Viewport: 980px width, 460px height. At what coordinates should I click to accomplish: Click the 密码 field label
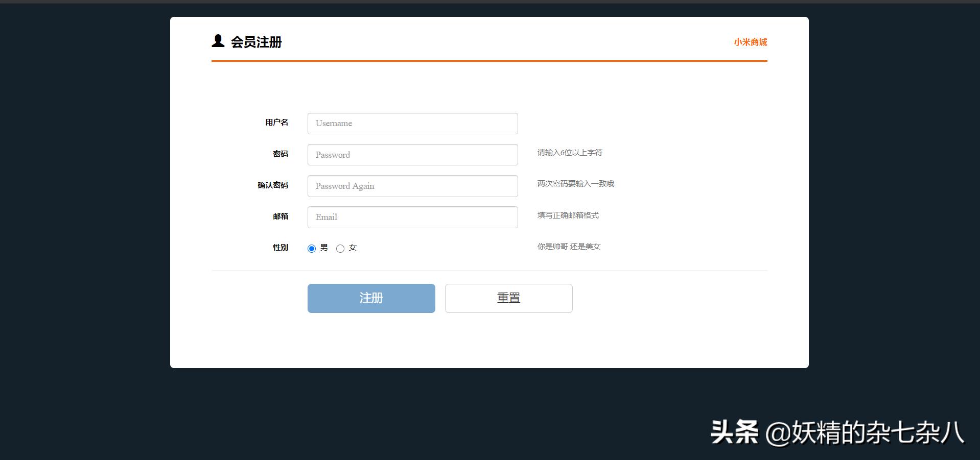[x=279, y=154]
